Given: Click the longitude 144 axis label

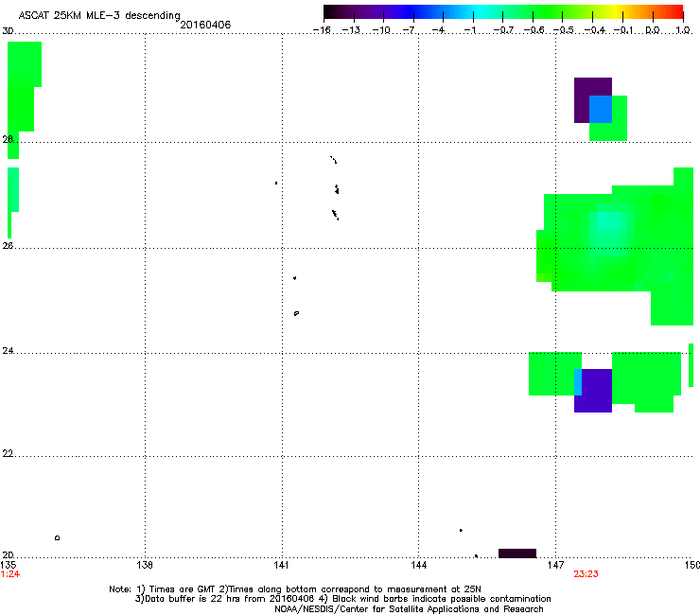Looking at the screenshot, I should [x=418, y=565].
